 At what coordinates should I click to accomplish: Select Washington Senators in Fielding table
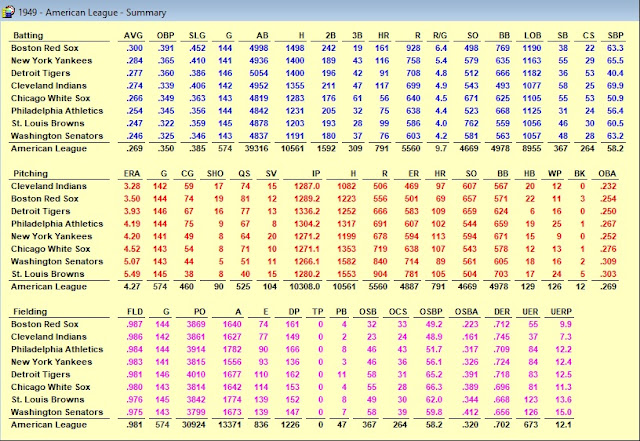(x=57, y=412)
